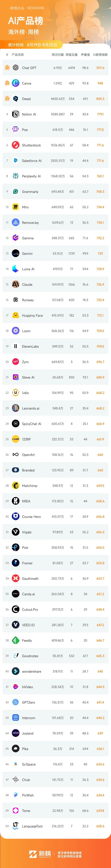Click the Mailchimp yellow icon
This screenshot has width=111, height=868.
click(15, 486)
